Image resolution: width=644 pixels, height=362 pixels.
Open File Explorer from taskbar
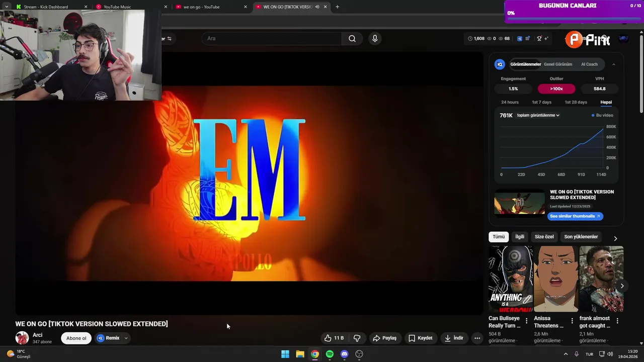(x=300, y=354)
